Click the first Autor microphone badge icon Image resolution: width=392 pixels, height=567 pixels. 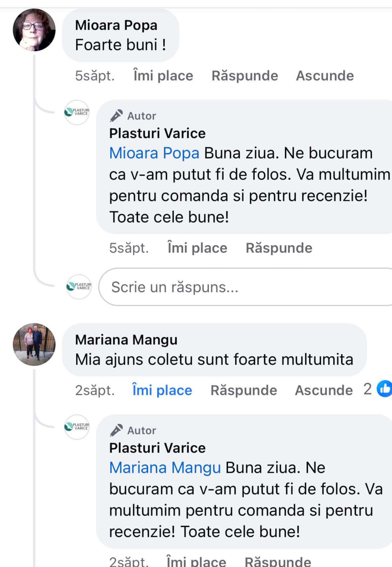pyautogui.click(x=116, y=115)
